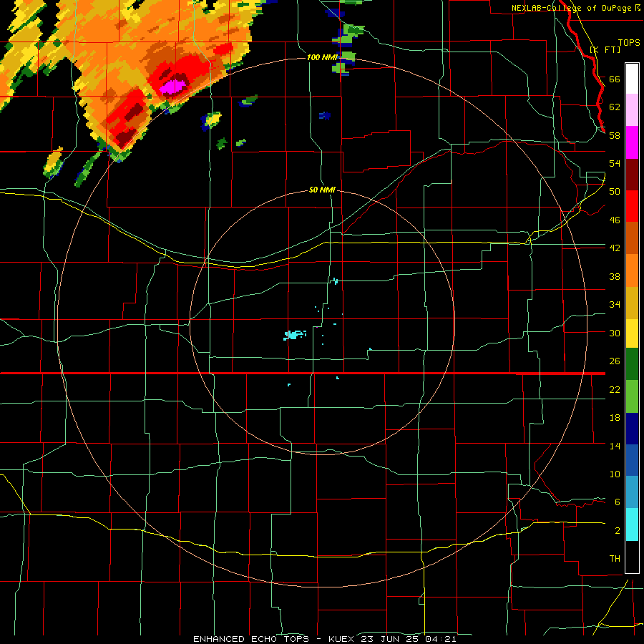Click the legend value 14
Image resolution: width=644 pixels, height=644 pixels.
pyautogui.click(x=615, y=446)
